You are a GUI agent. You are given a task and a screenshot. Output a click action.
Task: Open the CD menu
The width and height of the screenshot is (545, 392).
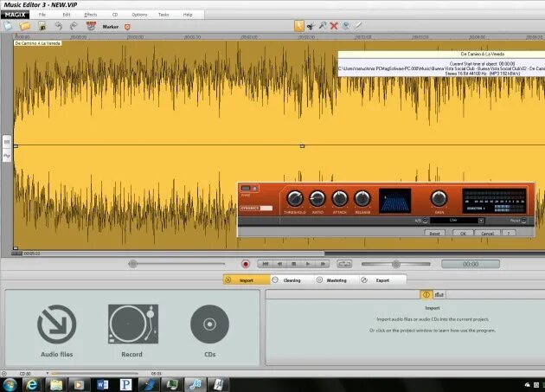[115, 15]
